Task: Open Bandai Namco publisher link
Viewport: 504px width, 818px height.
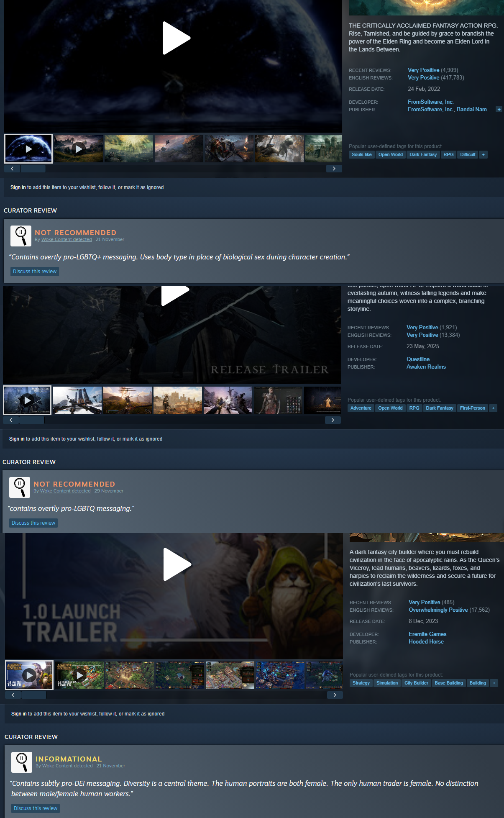Action: [x=474, y=109]
